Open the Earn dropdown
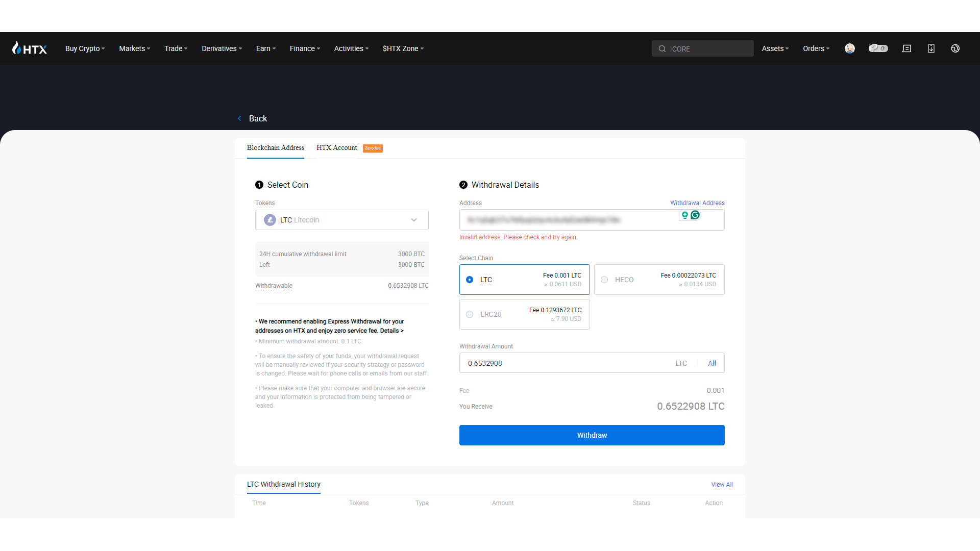The width and height of the screenshot is (980, 551). tap(266, 48)
